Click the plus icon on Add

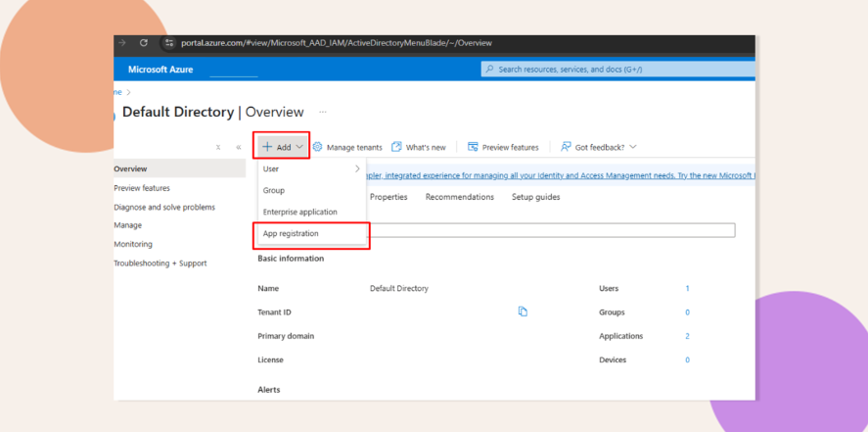(x=267, y=147)
